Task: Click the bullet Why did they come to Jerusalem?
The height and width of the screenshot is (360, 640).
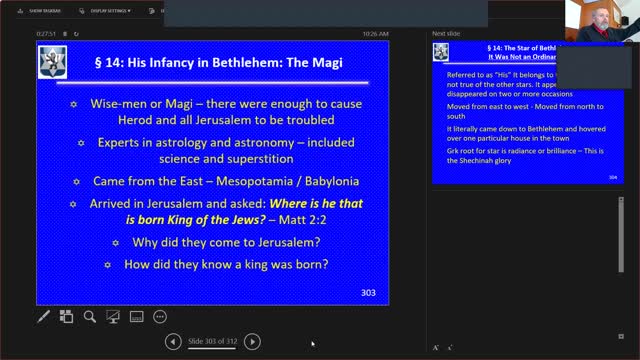Action: [x=226, y=242]
